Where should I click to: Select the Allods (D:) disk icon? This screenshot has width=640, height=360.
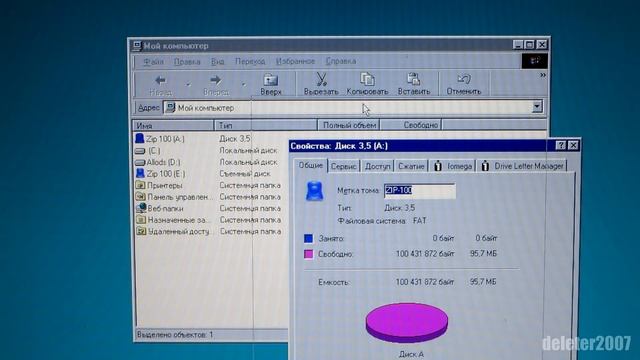tap(140, 162)
